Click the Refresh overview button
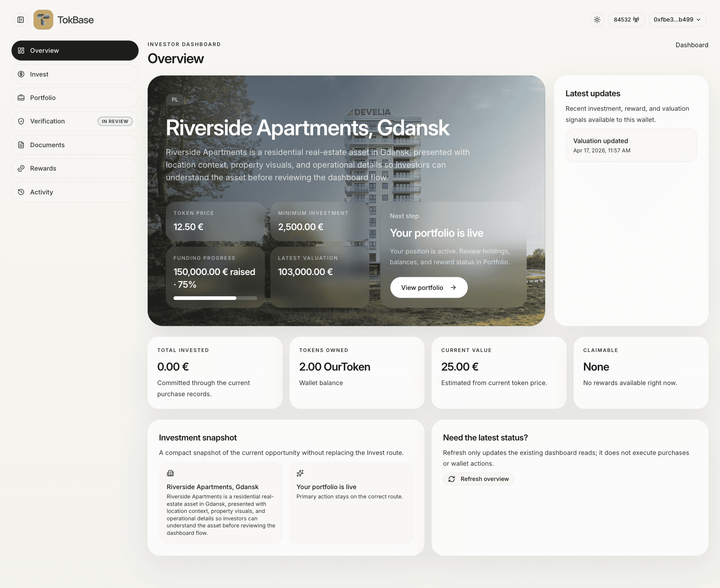The width and height of the screenshot is (720, 588). click(x=478, y=479)
